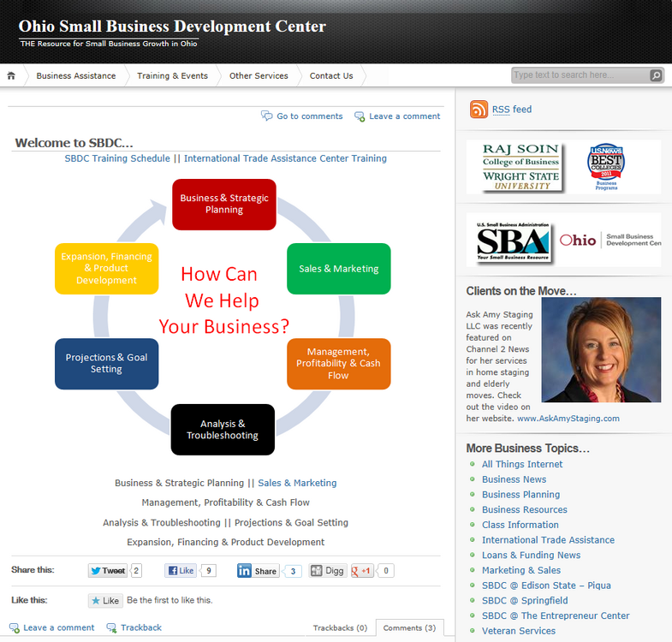The width and height of the screenshot is (672, 642).
Task: Click the Google +1 button
Action: (362, 570)
